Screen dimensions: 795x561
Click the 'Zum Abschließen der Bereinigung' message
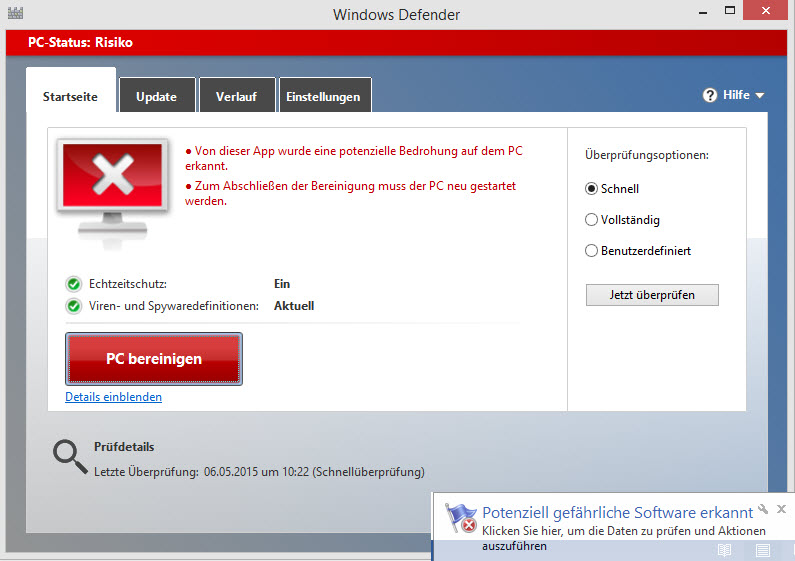coord(350,193)
